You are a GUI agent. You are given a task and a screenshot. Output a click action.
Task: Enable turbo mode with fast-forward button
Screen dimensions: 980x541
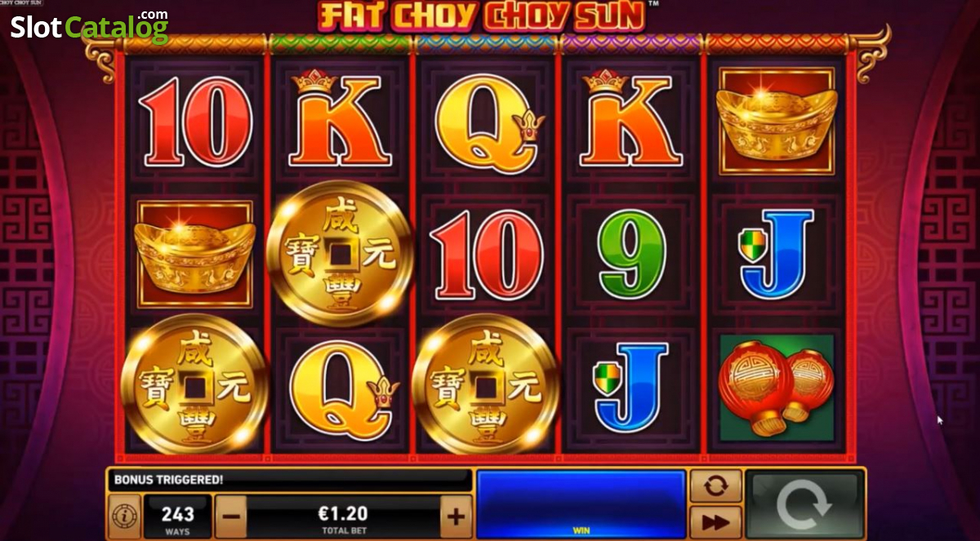[715, 521]
